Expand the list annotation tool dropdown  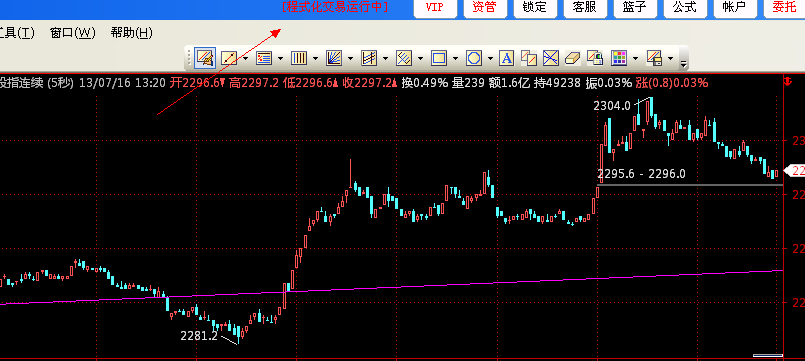click(x=280, y=59)
